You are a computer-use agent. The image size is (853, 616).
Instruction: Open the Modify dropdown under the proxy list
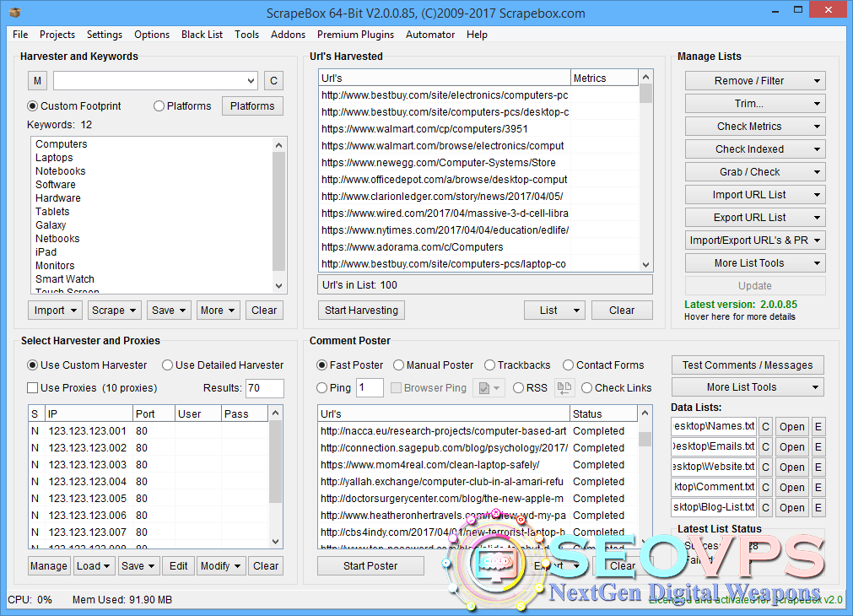221,566
